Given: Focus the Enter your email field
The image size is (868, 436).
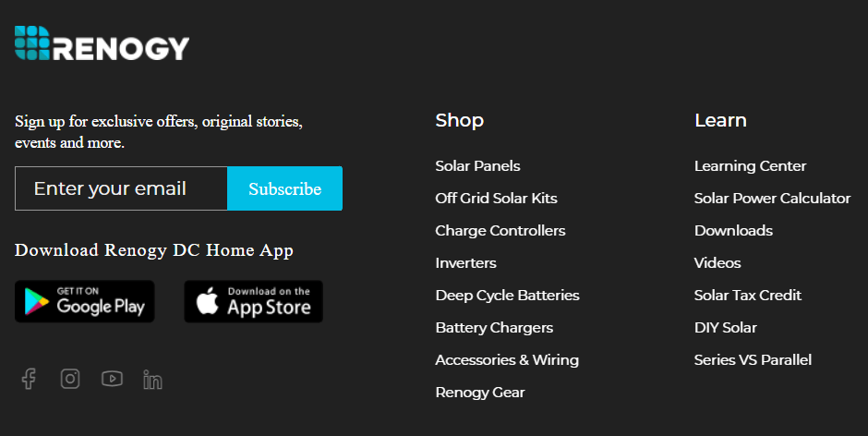Looking at the screenshot, I should [x=121, y=188].
